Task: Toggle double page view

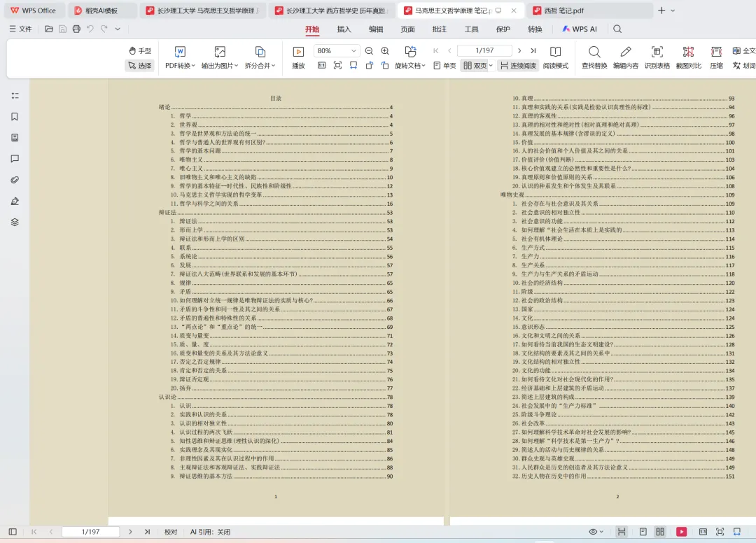Action: [475, 66]
